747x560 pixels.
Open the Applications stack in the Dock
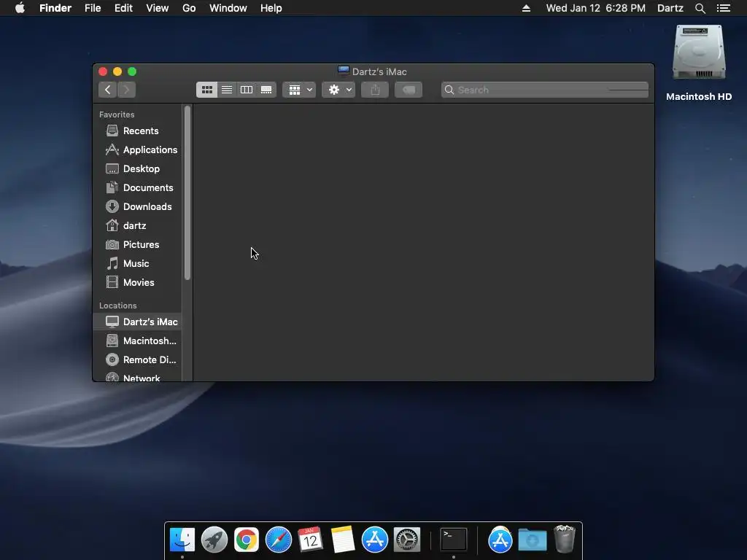[x=500, y=540]
